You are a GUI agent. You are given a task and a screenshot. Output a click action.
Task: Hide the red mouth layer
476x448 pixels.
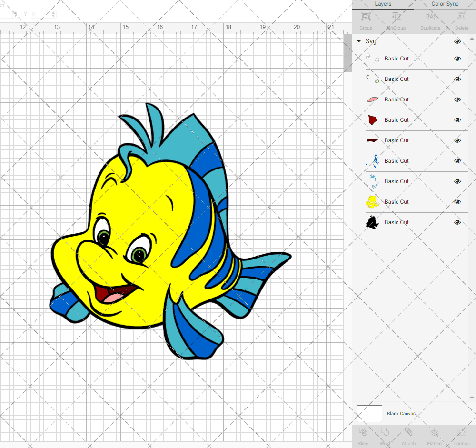tap(457, 120)
